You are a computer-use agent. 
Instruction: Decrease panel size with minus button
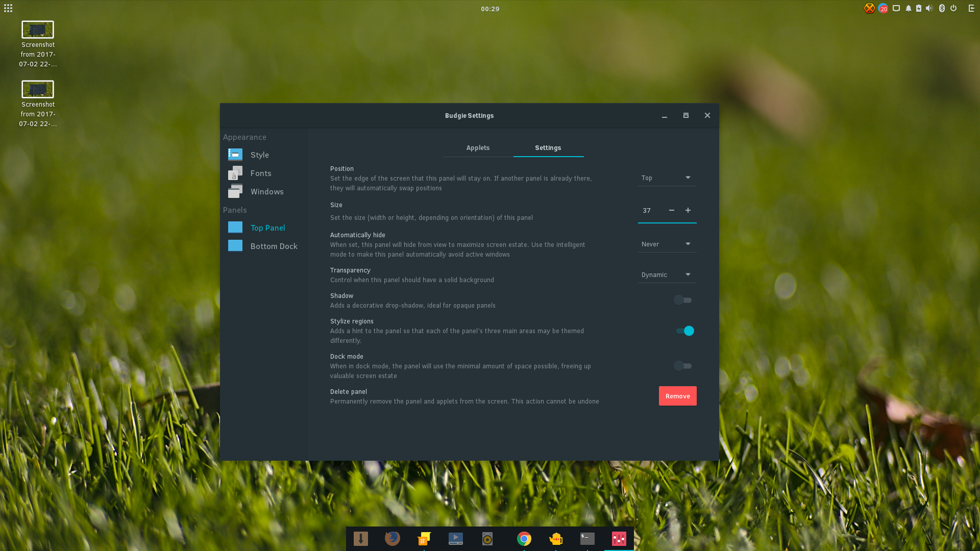(x=672, y=210)
